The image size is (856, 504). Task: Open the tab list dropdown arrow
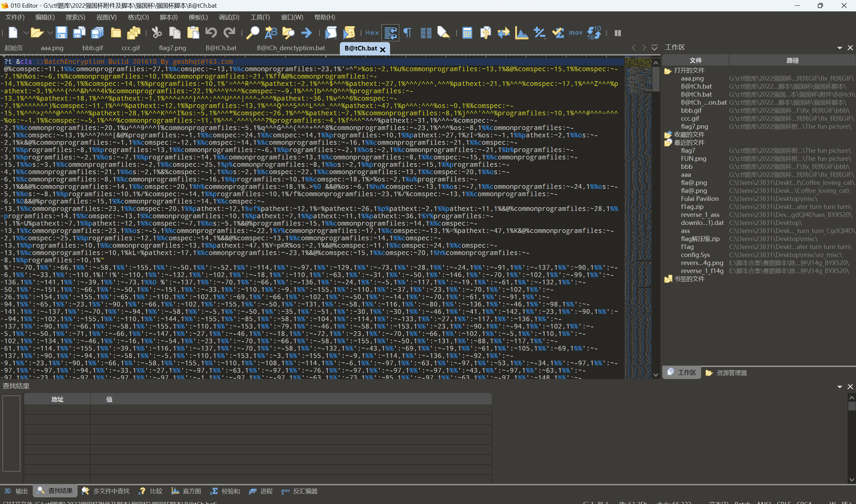pos(654,47)
